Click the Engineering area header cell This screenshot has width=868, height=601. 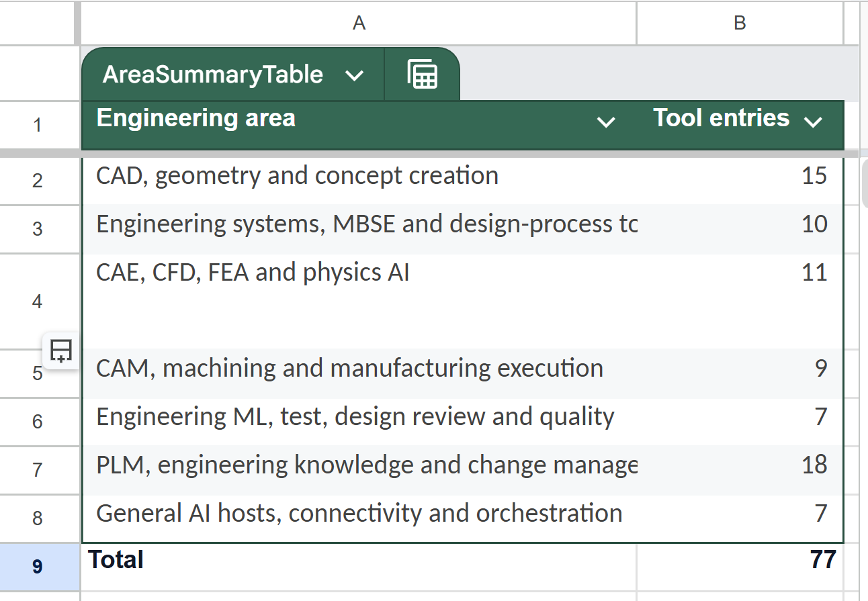(x=359, y=125)
